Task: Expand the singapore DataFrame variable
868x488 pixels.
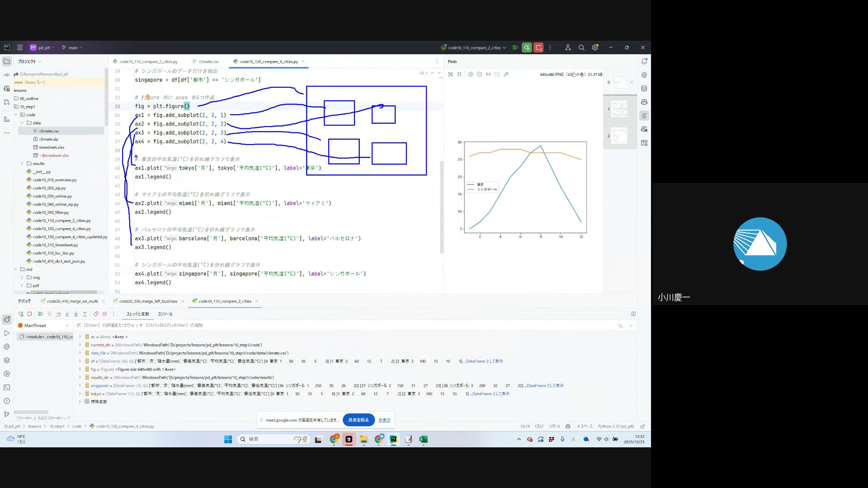Action: pos(80,385)
